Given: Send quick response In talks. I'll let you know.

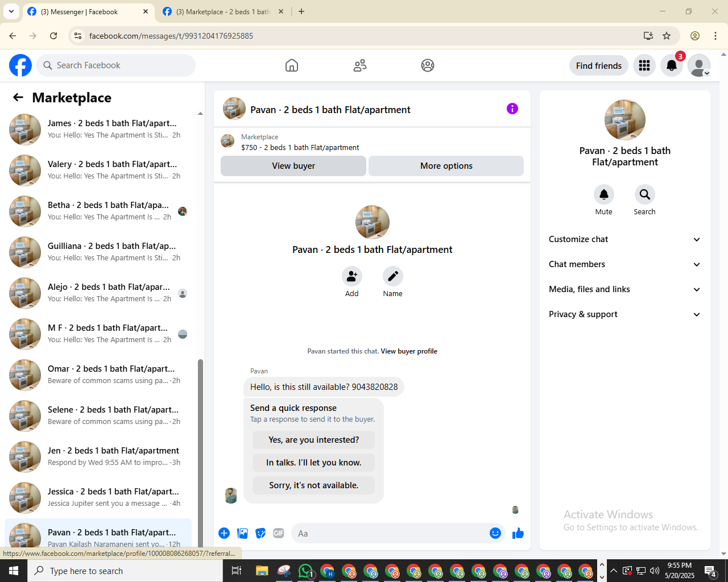Looking at the screenshot, I should coord(314,463).
